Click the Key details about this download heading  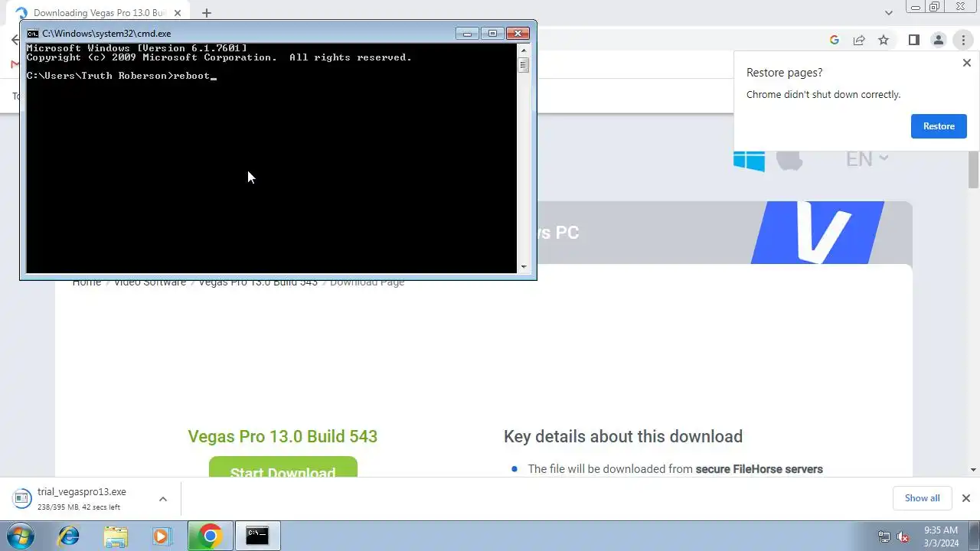(x=623, y=436)
